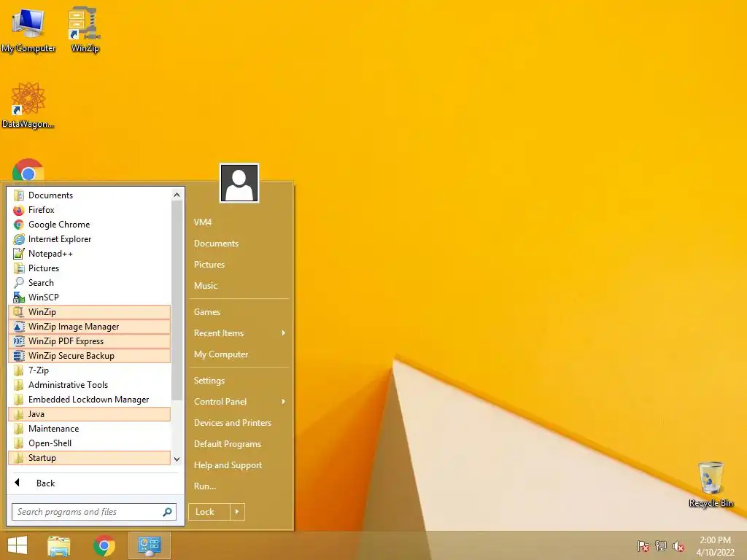Expand Control Panel submenu arrow
The height and width of the screenshot is (560, 747).
[x=284, y=402]
